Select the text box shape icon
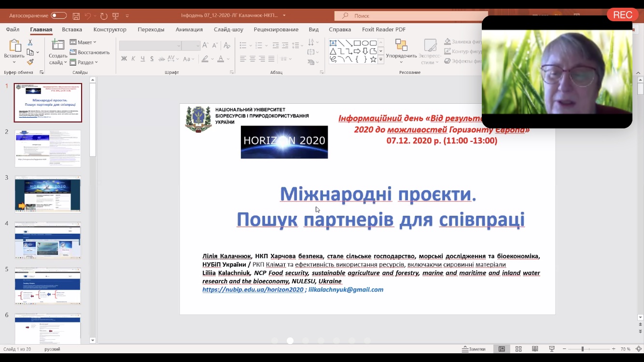 pyautogui.click(x=333, y=43)
